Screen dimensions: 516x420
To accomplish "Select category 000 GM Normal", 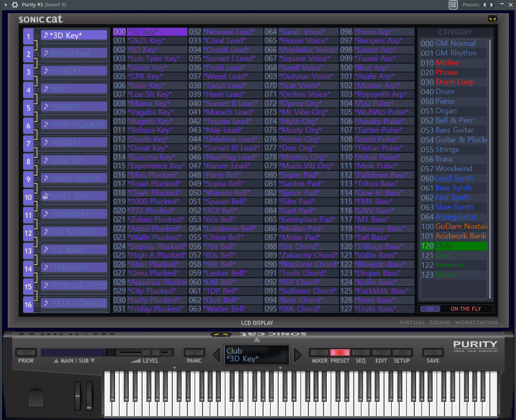I will click(454, 44).
